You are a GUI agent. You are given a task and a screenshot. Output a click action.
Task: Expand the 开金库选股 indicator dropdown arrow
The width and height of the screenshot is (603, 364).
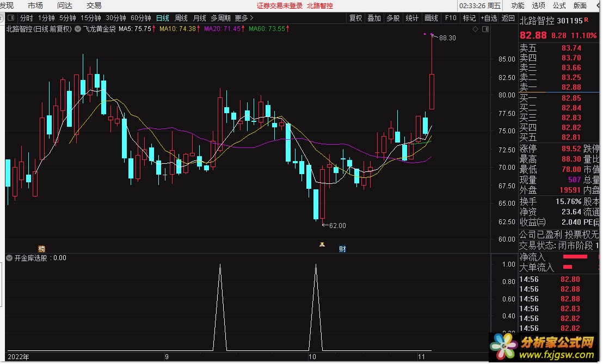pyautogui.click(x=9, y=258)
